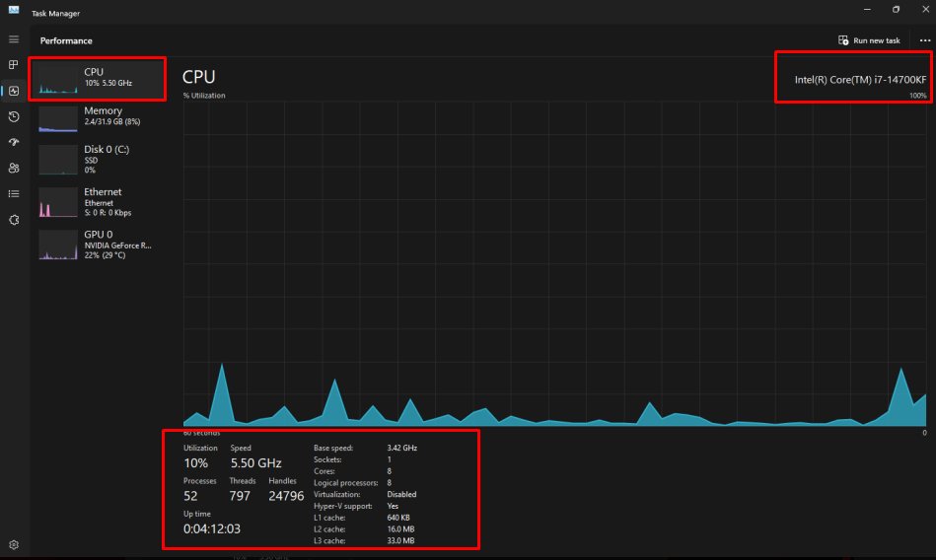
Task: Open the three-dot more options menu
Action: [925, 40]
